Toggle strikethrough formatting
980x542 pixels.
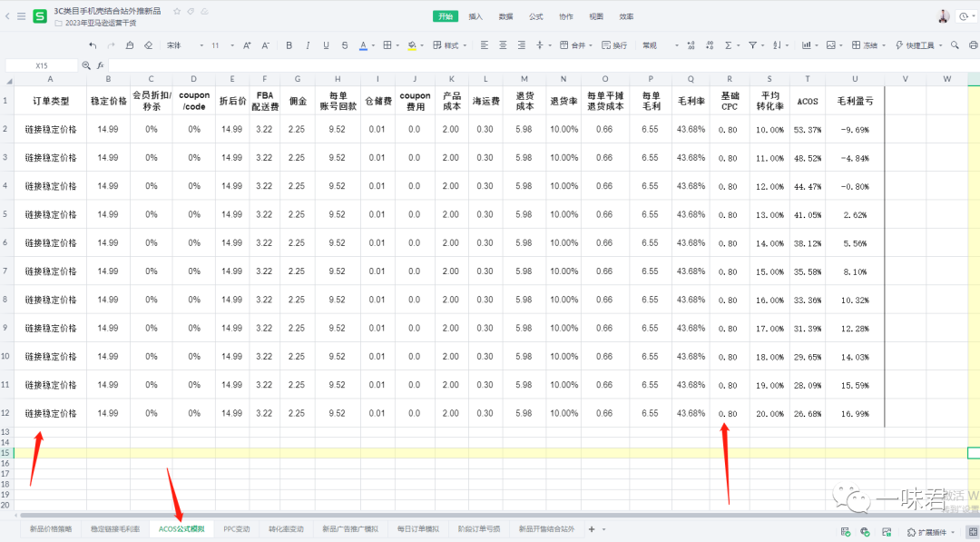pos(344,45)
